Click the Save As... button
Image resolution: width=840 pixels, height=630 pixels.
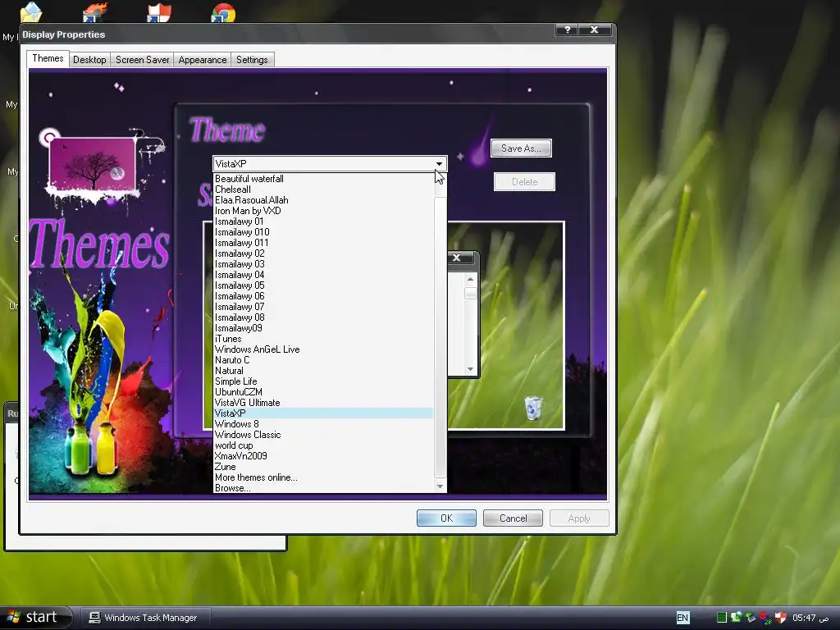click(x=521, y=148)
